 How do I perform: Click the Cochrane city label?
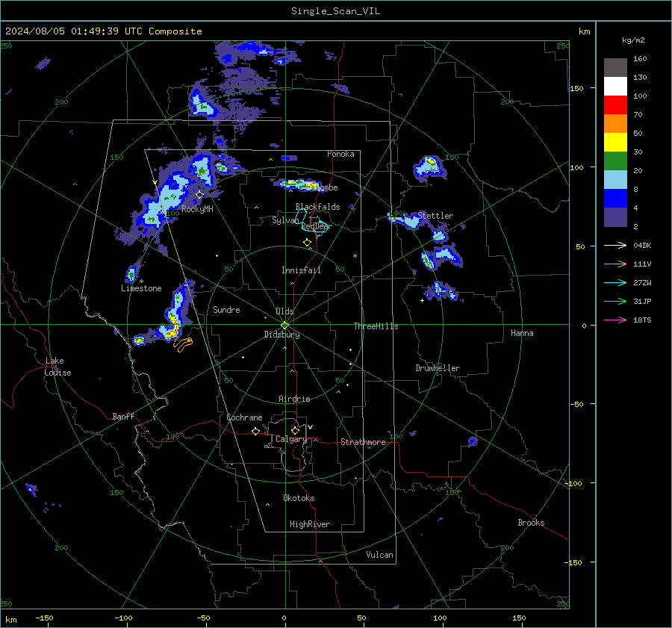click(244, 417)
